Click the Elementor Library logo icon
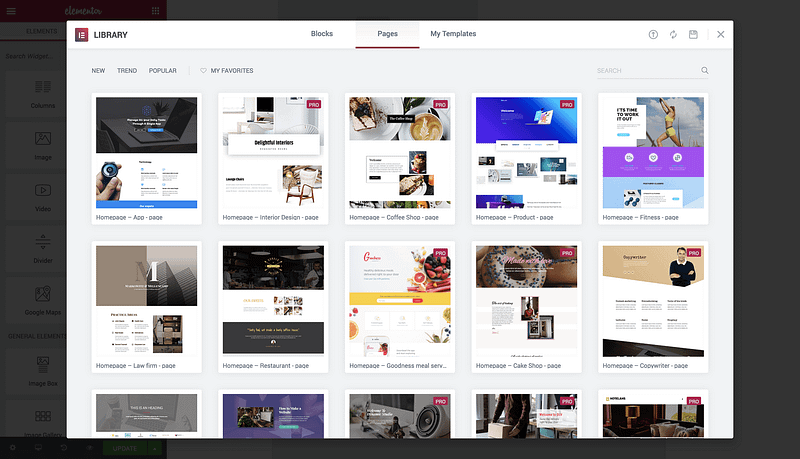800x459 pixels. pyautogui.click(x=82, y=35)
